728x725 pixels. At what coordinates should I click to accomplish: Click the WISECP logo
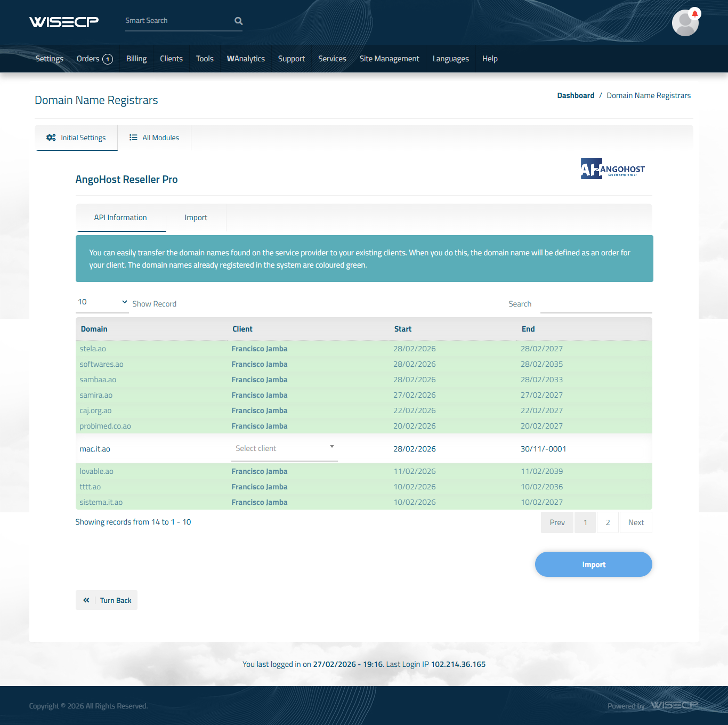pyautogui.click(x=64, y=21)
